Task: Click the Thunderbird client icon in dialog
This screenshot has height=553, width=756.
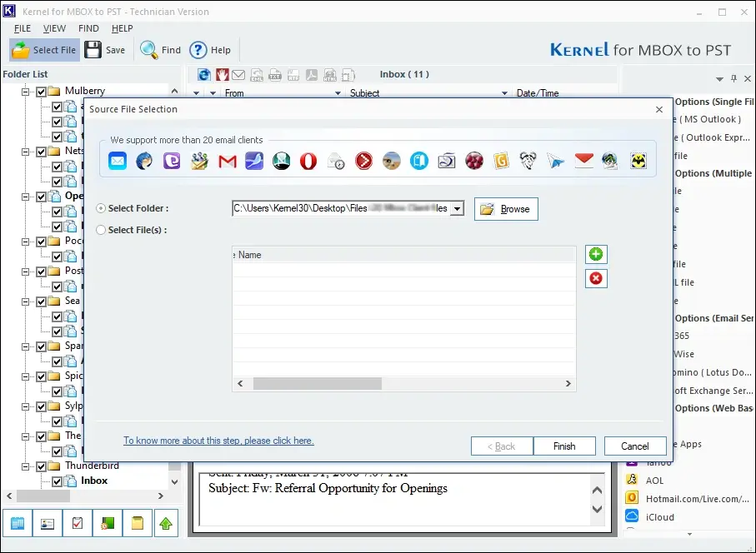Action: tap(144, 161)
